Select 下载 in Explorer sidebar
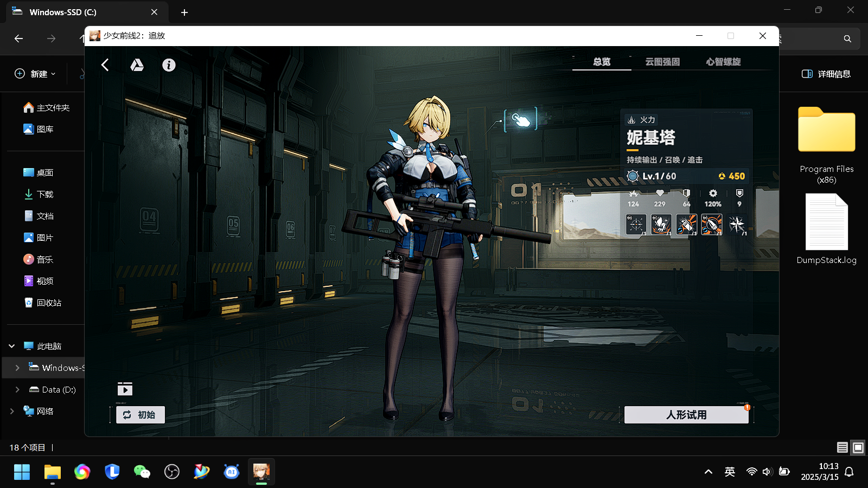Screen dimensions: 868x488 click(x=39, y=194)
